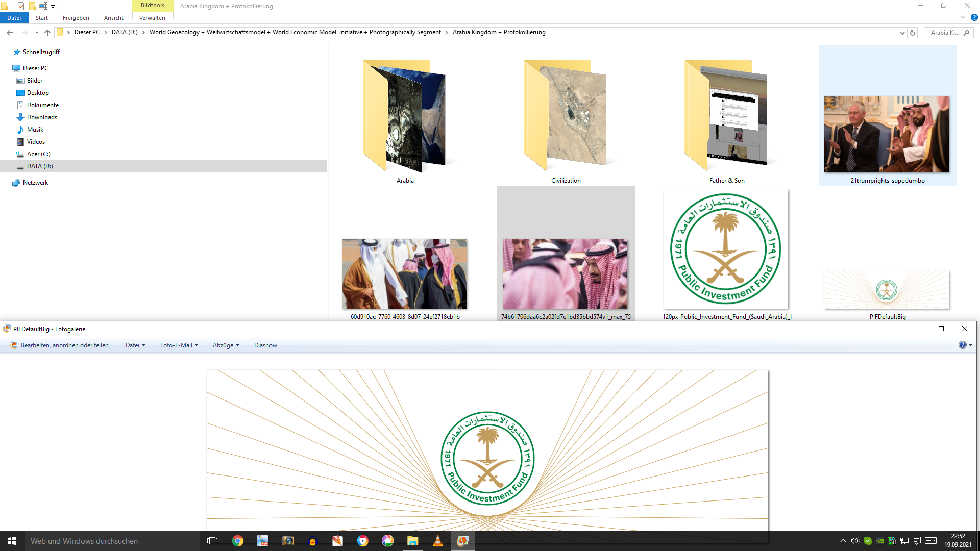Open Acer (C:) drive in the navigation pane
980x551 pixels.
[x=38, y=154]
